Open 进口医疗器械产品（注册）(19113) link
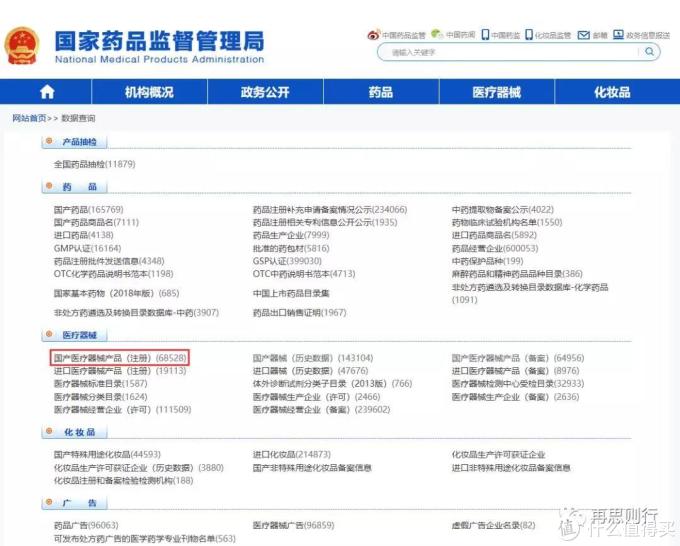This screenshot has height=546, width=680. 120,371
